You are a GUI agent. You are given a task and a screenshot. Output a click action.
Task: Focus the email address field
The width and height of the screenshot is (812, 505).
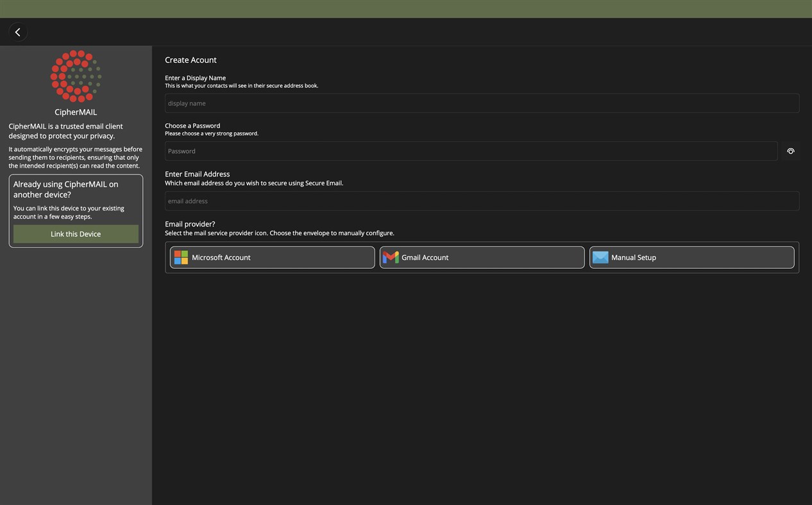(482, 201)
